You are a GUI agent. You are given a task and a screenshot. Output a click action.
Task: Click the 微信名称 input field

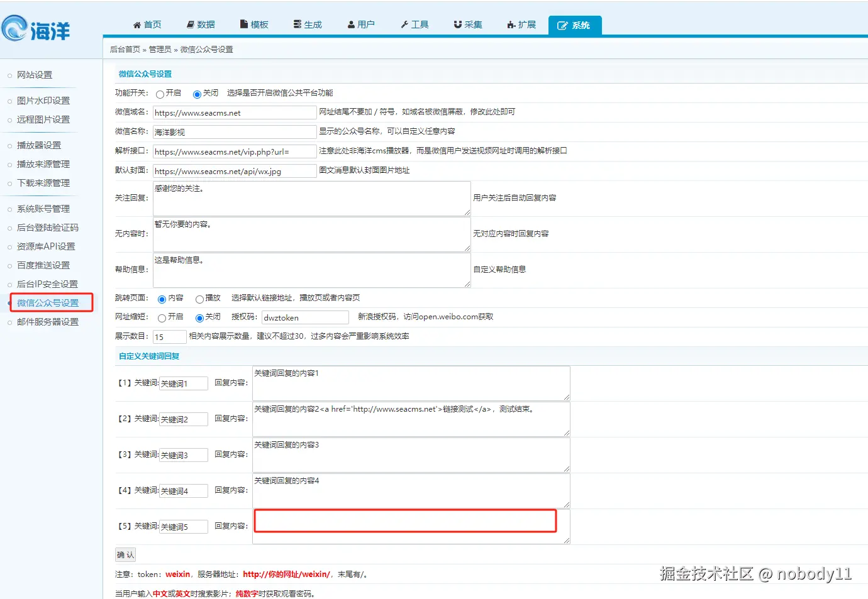(x=235, y=132)
